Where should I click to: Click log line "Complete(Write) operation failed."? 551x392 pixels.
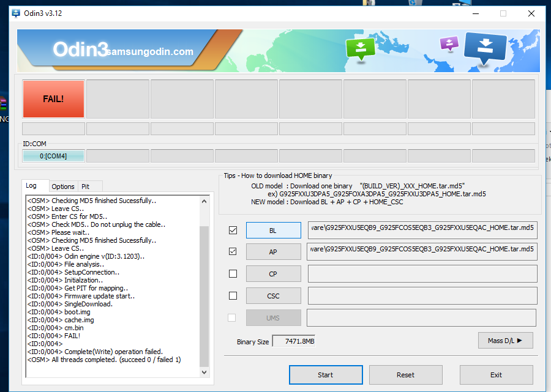coord(113,352)
